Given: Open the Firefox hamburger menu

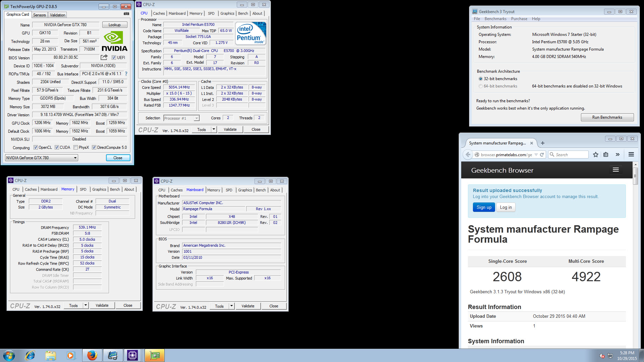Looking at the screenshot, I should pyautogui.click(x=631, y=155).
